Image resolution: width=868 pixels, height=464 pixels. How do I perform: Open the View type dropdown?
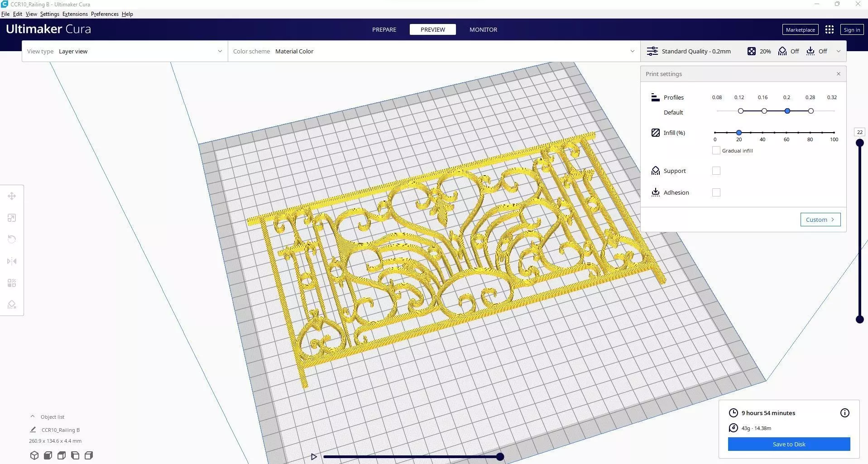[125, 51]
